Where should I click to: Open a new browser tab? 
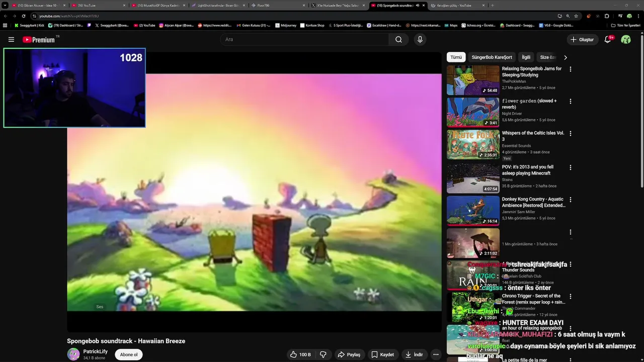point(492,6)
